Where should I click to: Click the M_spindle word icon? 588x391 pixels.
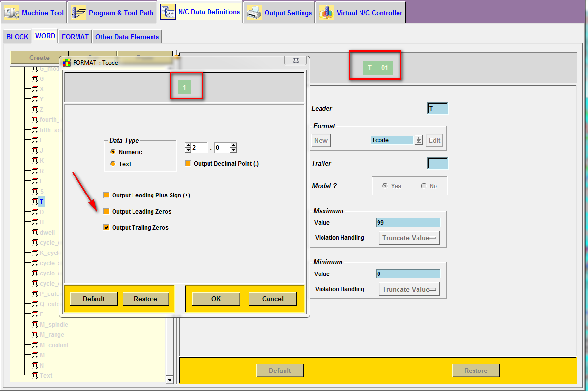[x=35, y=325]
